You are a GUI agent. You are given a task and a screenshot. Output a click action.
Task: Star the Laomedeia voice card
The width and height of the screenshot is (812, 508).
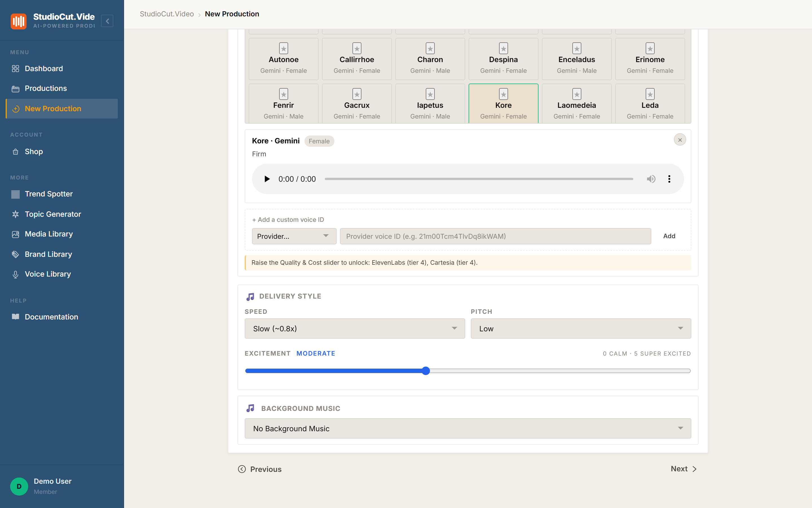(577, 94)
